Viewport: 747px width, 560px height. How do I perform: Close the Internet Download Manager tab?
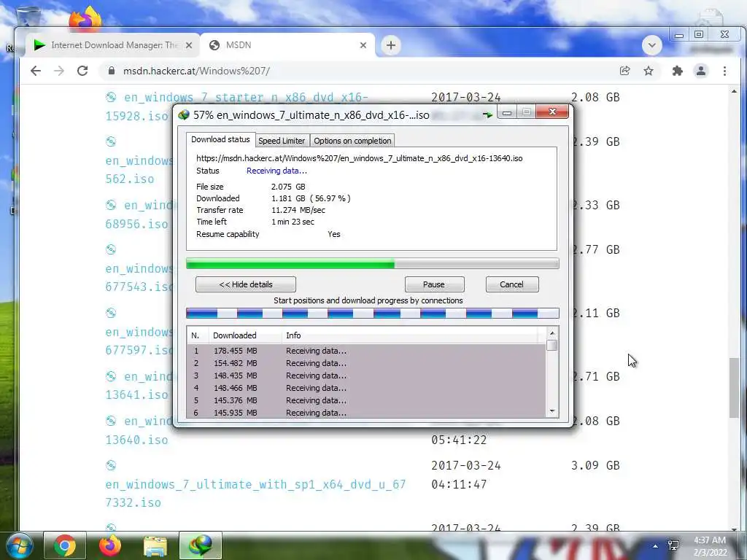point(189,45)
